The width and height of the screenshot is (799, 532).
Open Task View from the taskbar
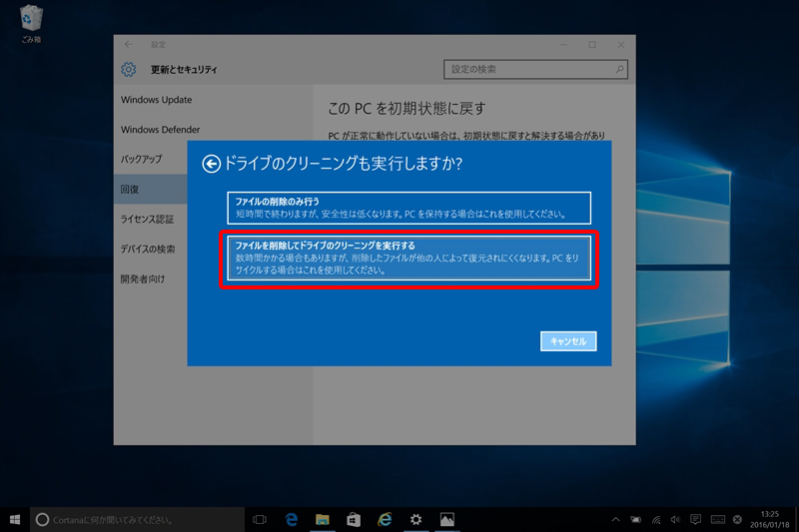tap(260, 520)
